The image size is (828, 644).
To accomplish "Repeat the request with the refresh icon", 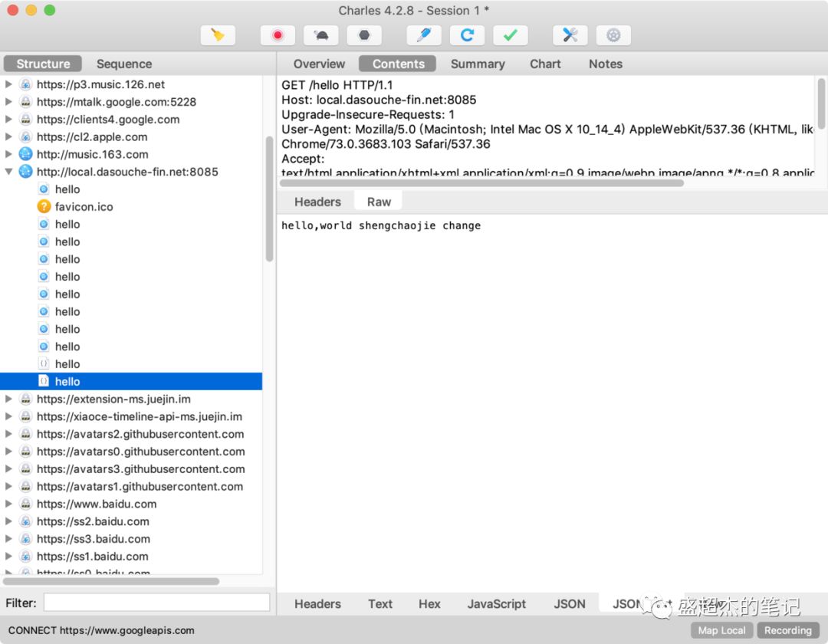I will tap(467, 35).
